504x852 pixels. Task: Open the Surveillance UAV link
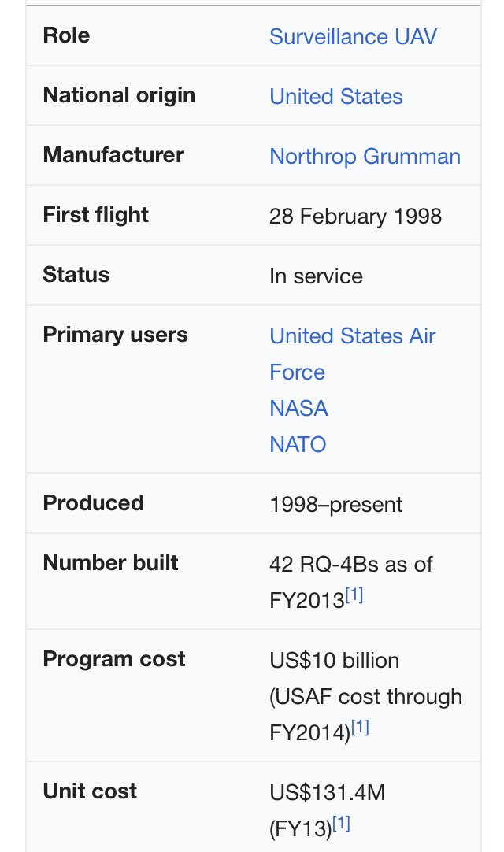point(353,36)
